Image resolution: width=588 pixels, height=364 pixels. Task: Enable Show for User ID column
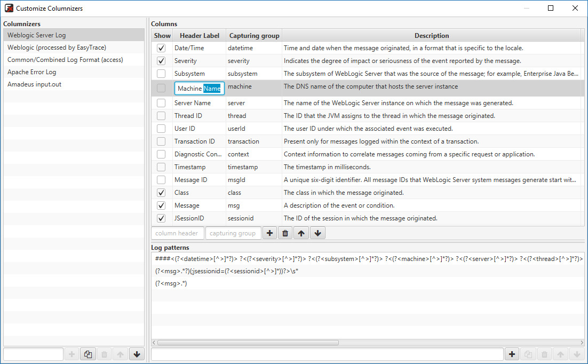point(161,128)
